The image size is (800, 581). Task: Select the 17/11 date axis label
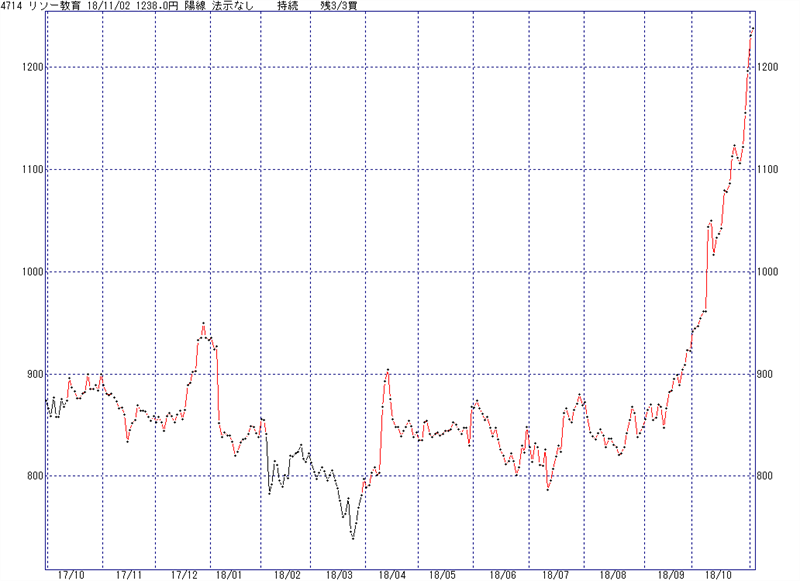pos(128,575)
